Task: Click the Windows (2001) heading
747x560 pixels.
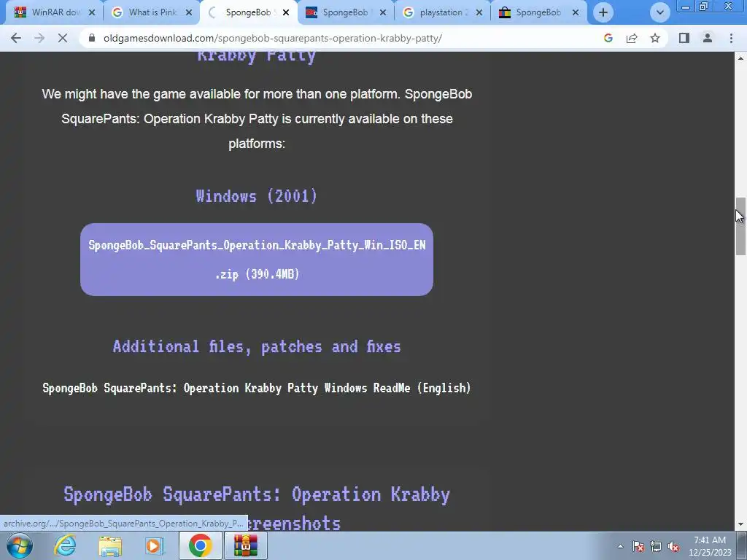Action: coord(257,195)
